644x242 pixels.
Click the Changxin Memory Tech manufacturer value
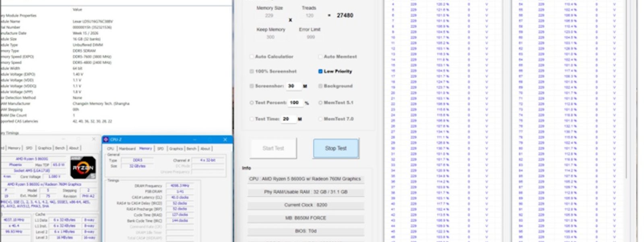point(101,104)
